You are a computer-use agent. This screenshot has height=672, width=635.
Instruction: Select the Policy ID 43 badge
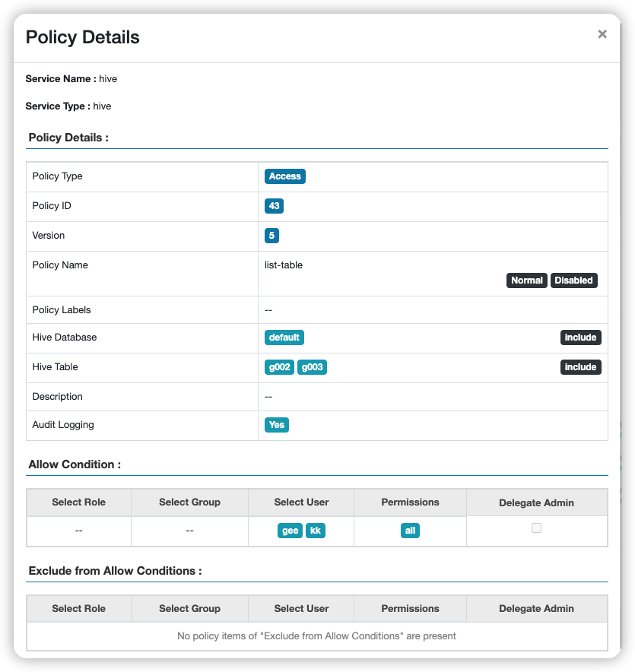[275, 206]
